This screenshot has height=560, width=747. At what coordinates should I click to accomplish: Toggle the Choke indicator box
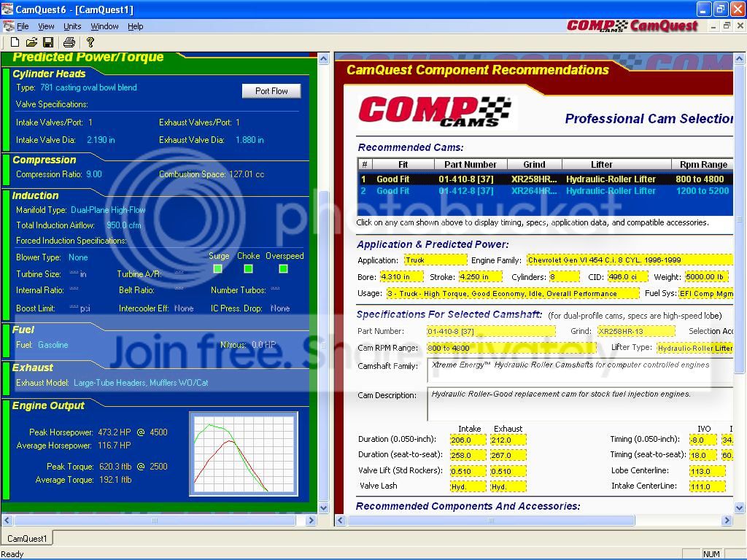click(x=248, y=268)
